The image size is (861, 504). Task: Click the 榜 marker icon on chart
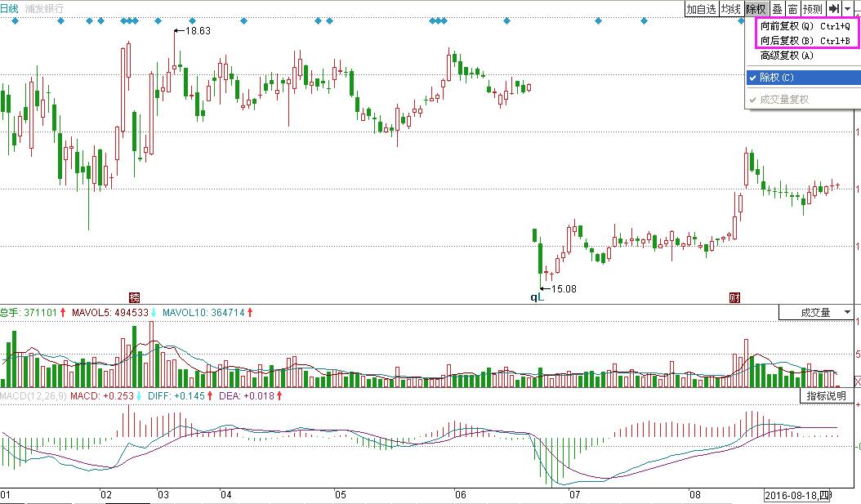136,297
